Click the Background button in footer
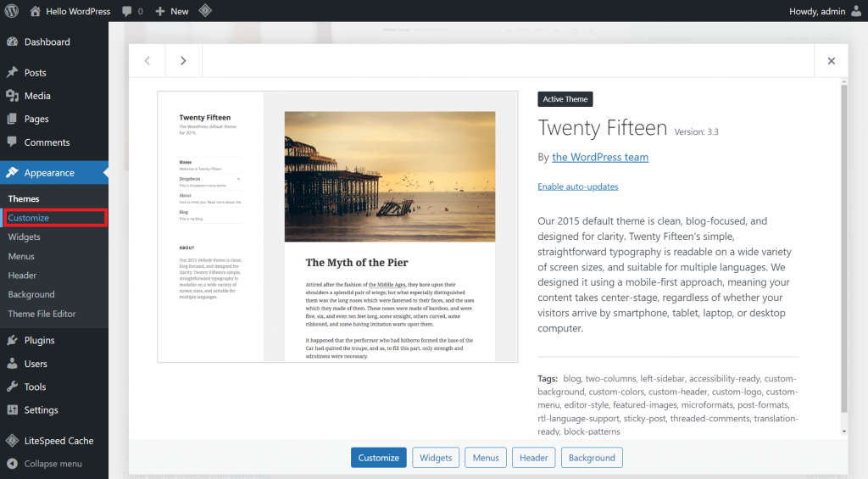The width and height of the screenshot is (868, 479). [x=592, y=458]
